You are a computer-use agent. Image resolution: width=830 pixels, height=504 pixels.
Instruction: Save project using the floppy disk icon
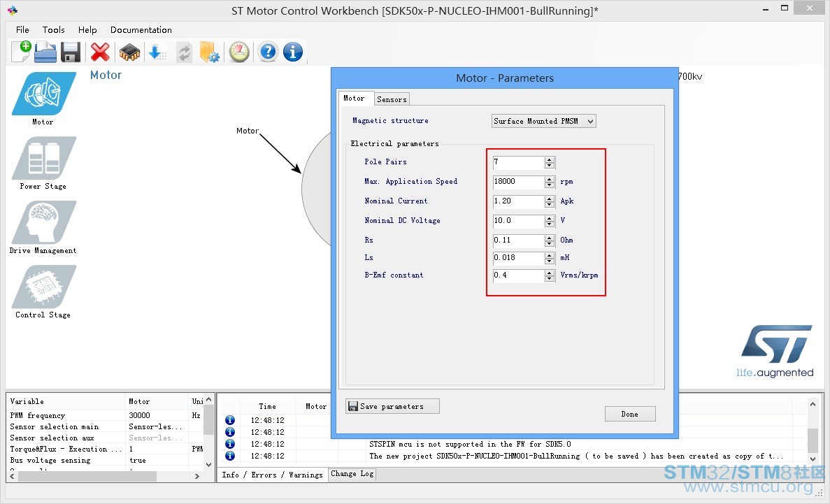pyautogui.click(x=71, y=52)
